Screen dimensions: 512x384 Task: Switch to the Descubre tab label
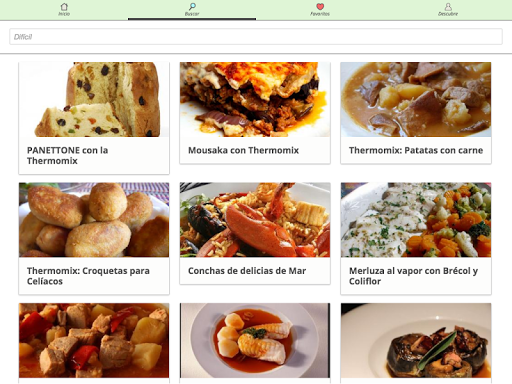click(448, 14)
